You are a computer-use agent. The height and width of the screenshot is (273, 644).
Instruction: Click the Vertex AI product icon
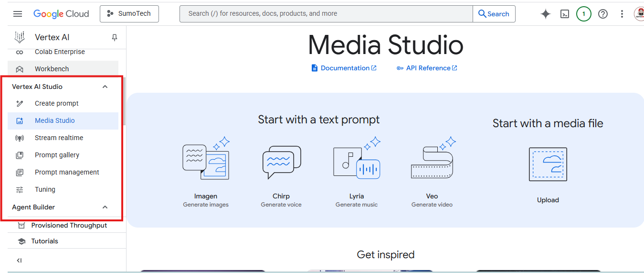point(20,37)
